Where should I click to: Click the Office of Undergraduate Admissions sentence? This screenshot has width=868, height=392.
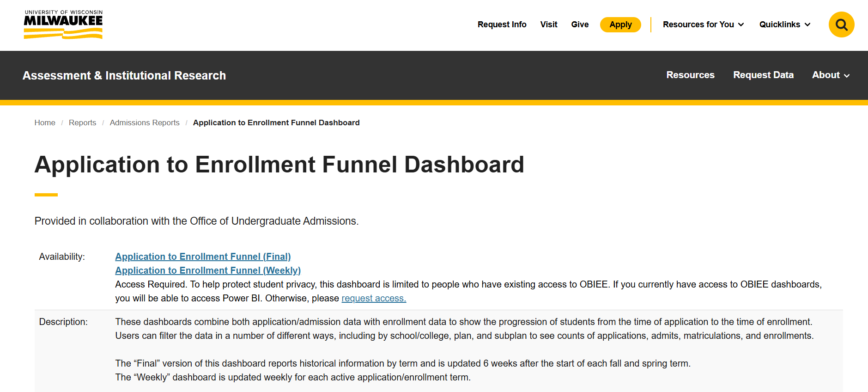(x=197, y=221)
